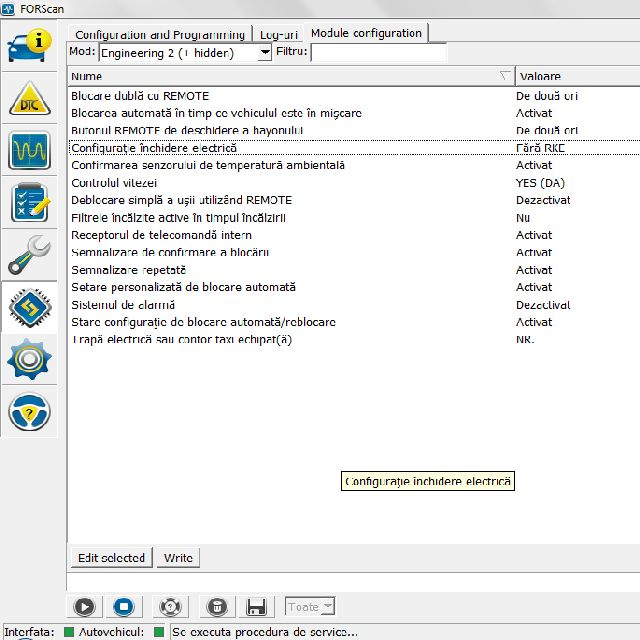640x640 pixels.
Task: Select row Blocare dublă cu REMOTE
Action: coord(353,96)
